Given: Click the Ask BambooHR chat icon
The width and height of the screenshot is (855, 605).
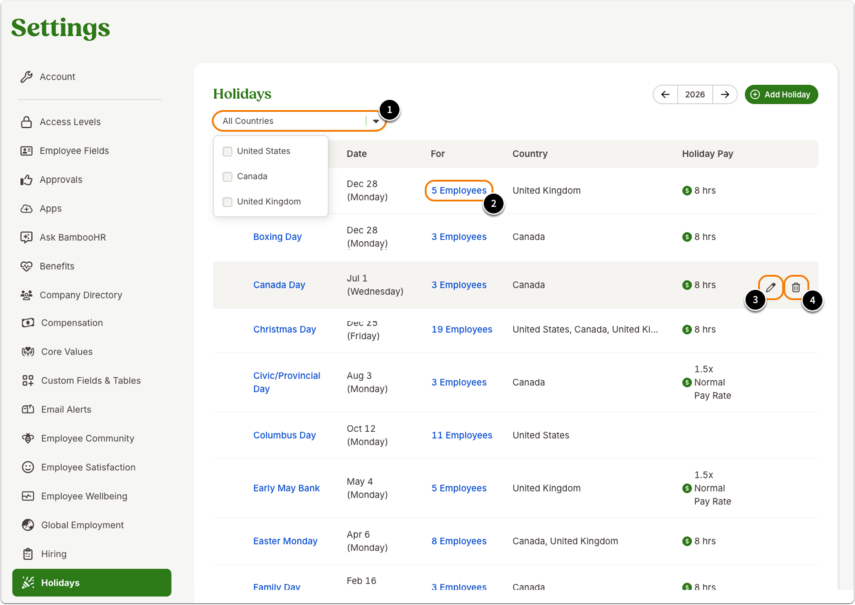Looking at the screenshot, I should (x=26, y=237).
